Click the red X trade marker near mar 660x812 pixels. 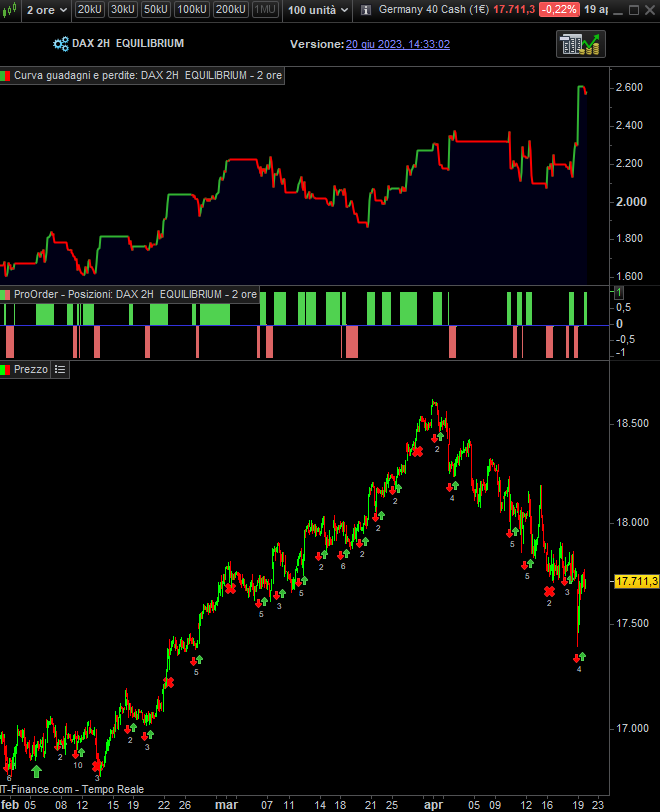(x=230, y=589)
